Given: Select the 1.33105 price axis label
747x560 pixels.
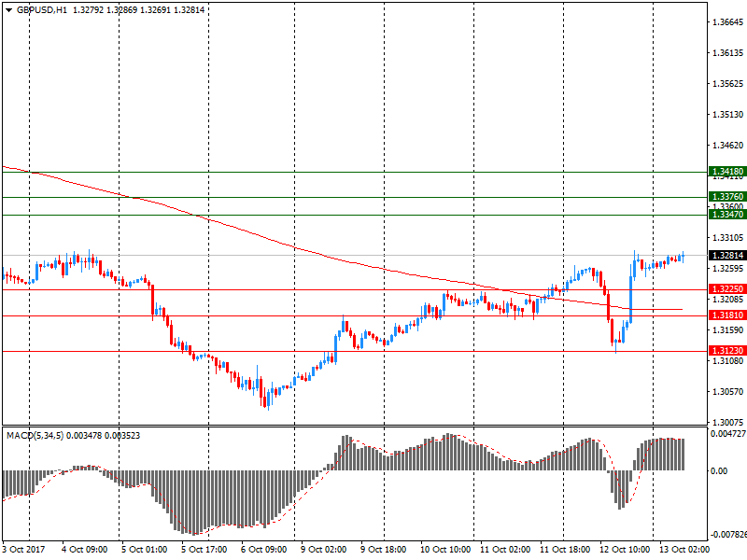Looking at the screenshot, I should (x=728, y=238).
